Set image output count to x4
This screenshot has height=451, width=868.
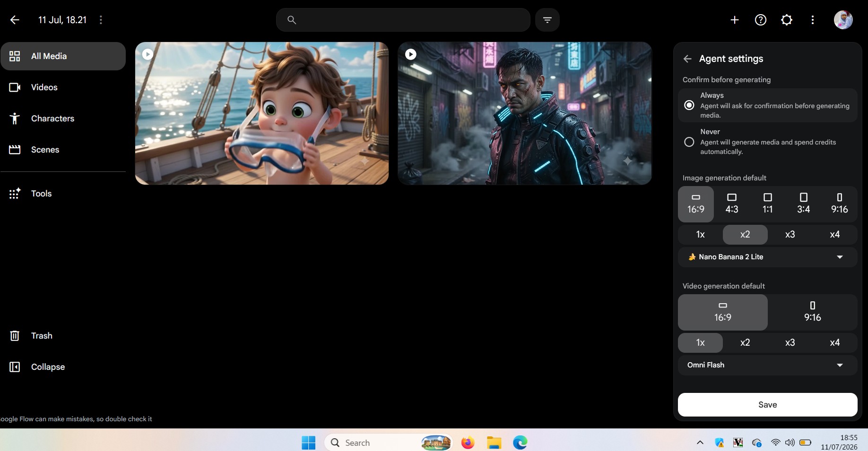click(835, 235)
